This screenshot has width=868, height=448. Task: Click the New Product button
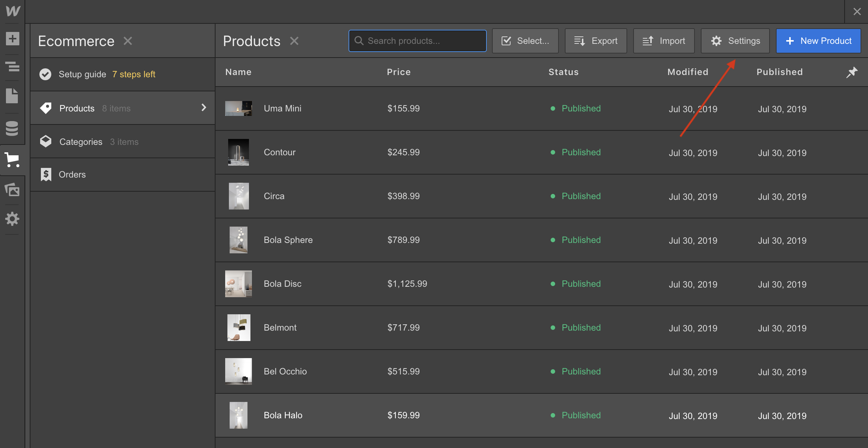(x=818, y=41)
